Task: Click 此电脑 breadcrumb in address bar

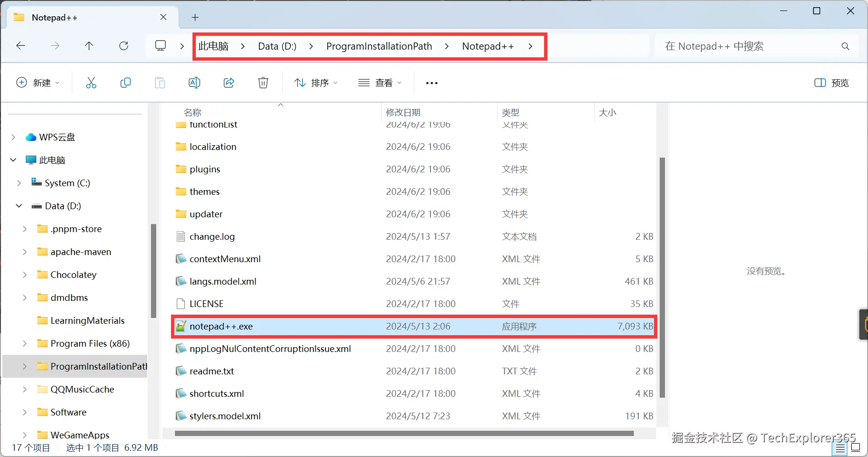Action: (214, 46)
